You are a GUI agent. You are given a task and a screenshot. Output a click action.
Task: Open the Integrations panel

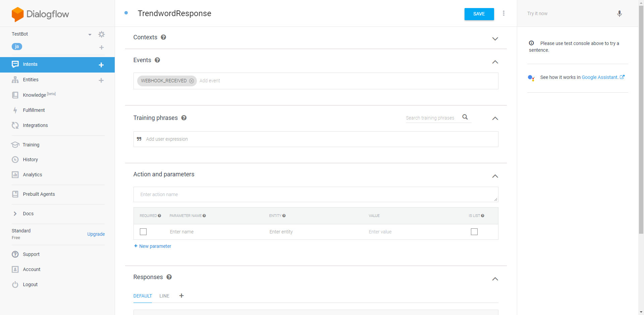click(x=35, y=125)
